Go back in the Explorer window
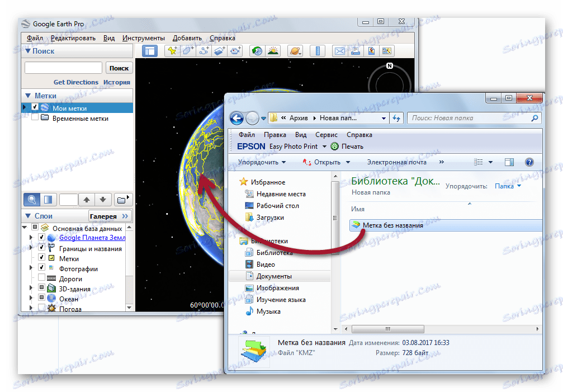Screen dimensions: 563x392 [x=236, y=118]
